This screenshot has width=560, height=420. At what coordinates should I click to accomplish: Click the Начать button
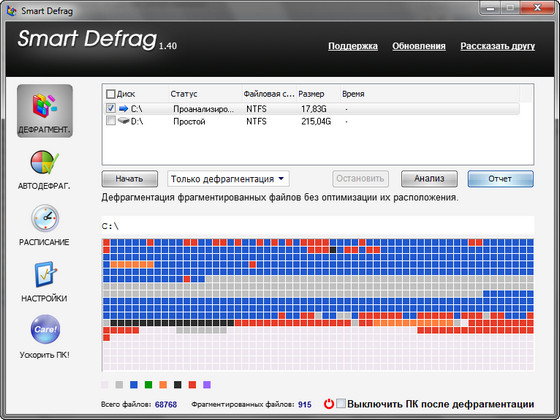[x=130, y=179]
